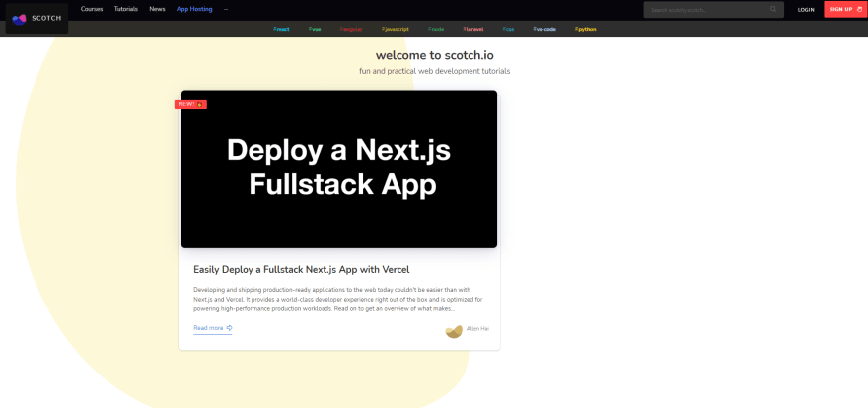The height and width of the screenshot is (408, 868).
Task: Open the article title Easily Deploy a Fullstack Next.js App
Action: point(301,270)
